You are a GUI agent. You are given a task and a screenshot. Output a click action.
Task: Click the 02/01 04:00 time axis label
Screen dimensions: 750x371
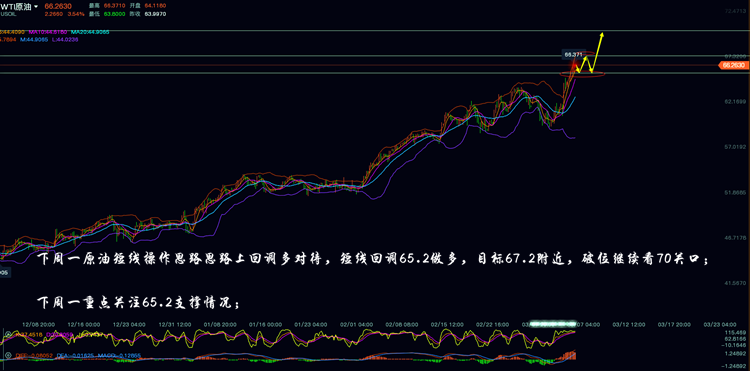pos(356,325)
